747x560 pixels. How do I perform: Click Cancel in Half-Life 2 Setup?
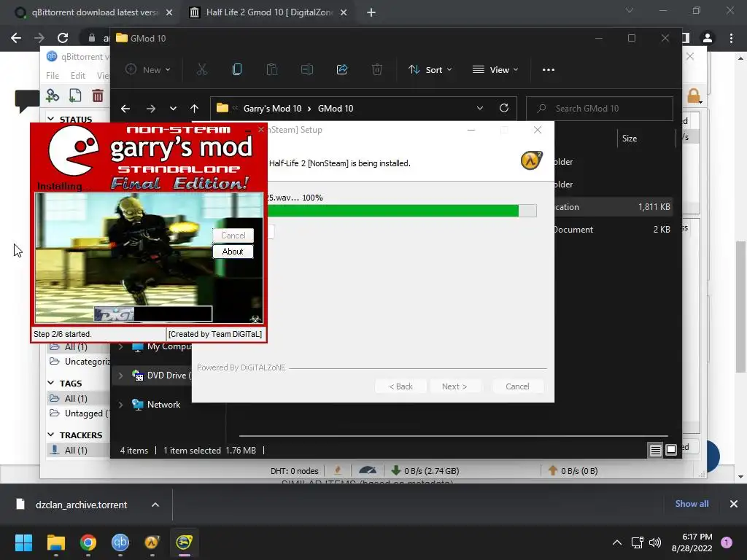click(x=517, y=386)
